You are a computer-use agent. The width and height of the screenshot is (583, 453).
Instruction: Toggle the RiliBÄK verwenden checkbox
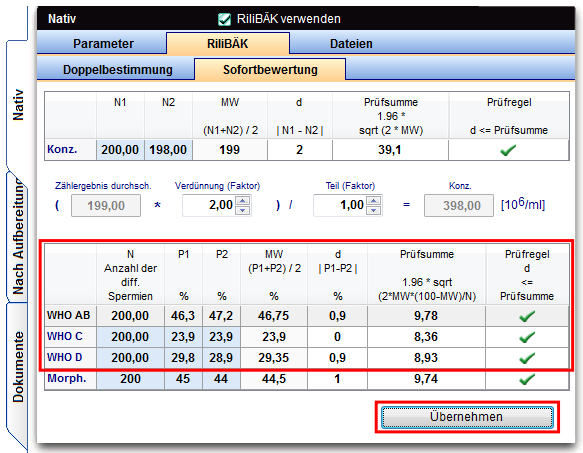[224, 19]
